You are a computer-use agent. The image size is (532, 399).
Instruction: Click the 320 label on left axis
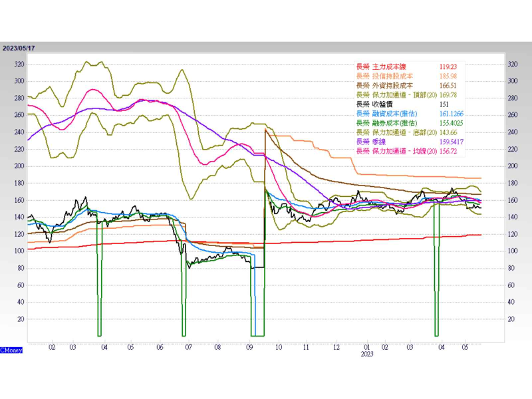[x=19, y=65]
